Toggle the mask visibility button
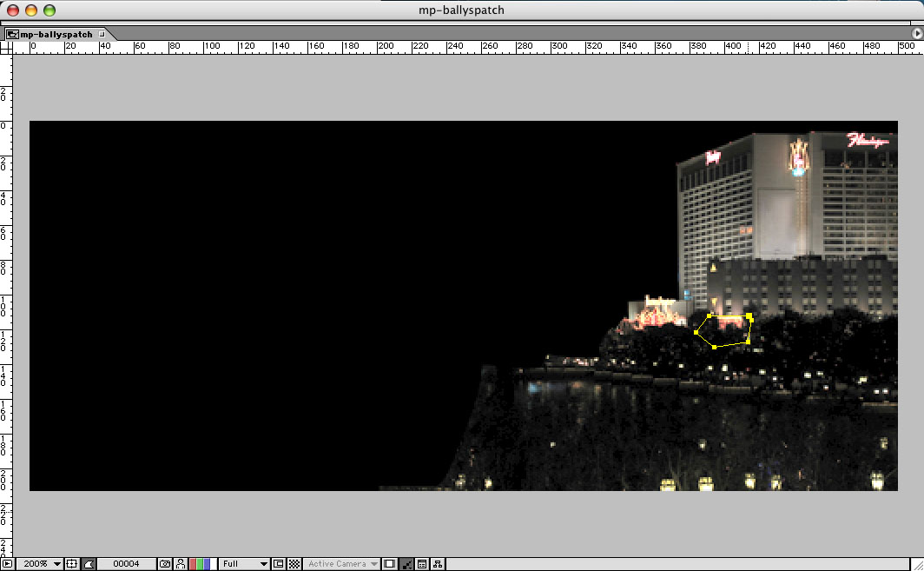924x571 pixels. click(88, 564)
